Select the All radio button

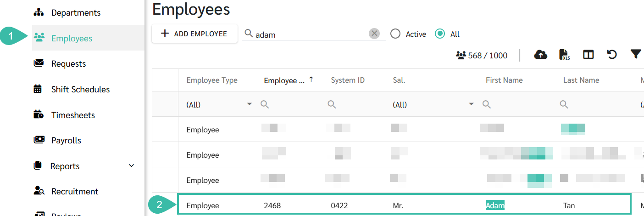tap(440, 34)
